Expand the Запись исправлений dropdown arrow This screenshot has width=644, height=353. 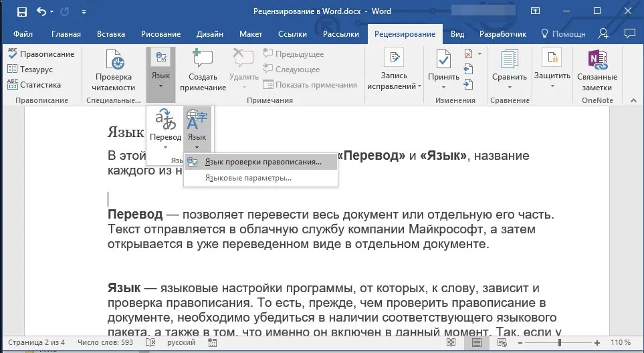coord(419,86)
